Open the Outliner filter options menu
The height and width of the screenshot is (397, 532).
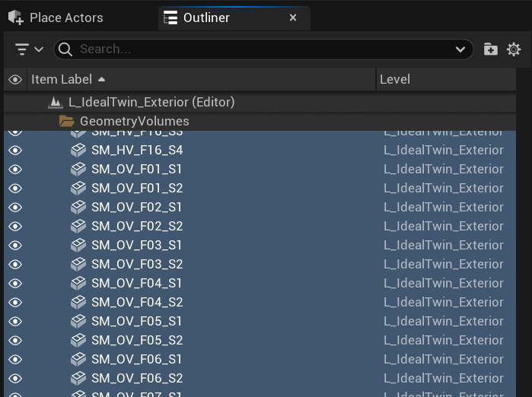coord(29,49)
